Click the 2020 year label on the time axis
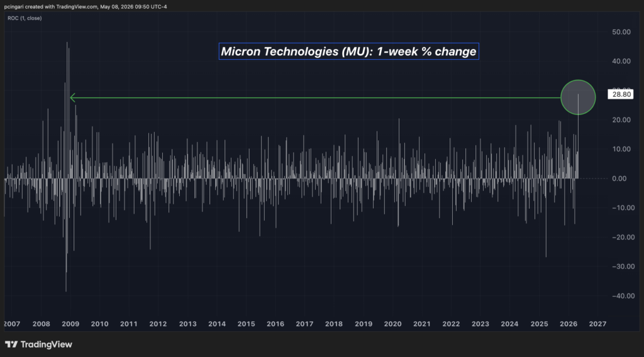The height and width of the screenshot is (357, 644). (392, 324)
